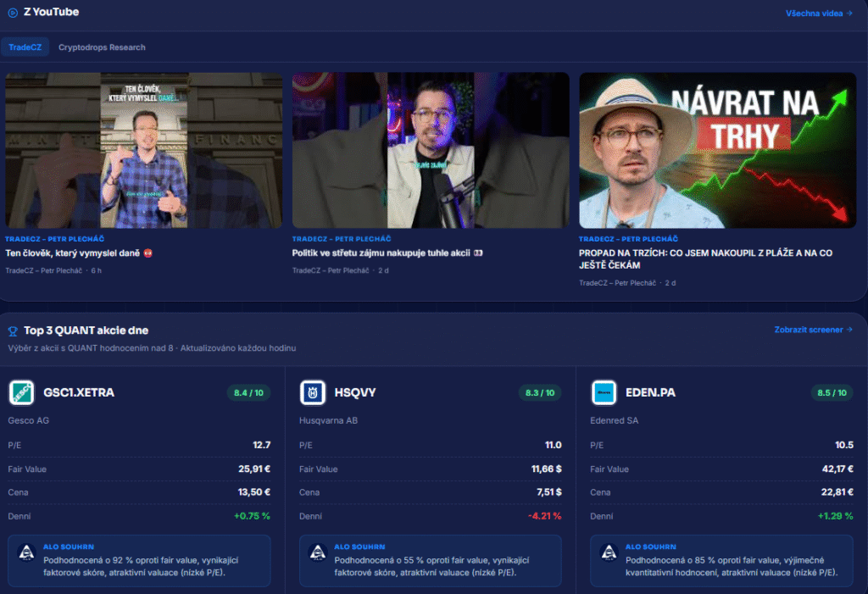This screenshot has width=868, height=594.
Task: Open ALO summary 'Podhodnocená o 85 %'
Action: pos(722,561)
